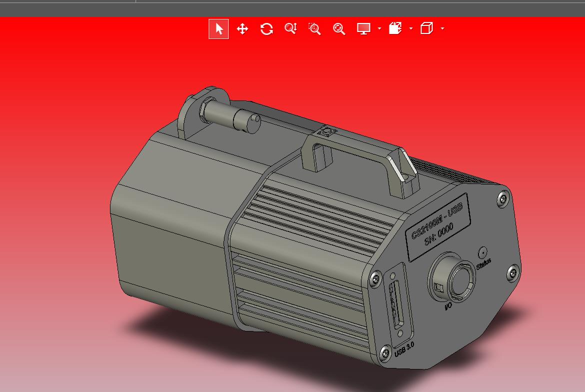
Task: Select the Zoom to area tool
Action: click(x=314, y=28)
